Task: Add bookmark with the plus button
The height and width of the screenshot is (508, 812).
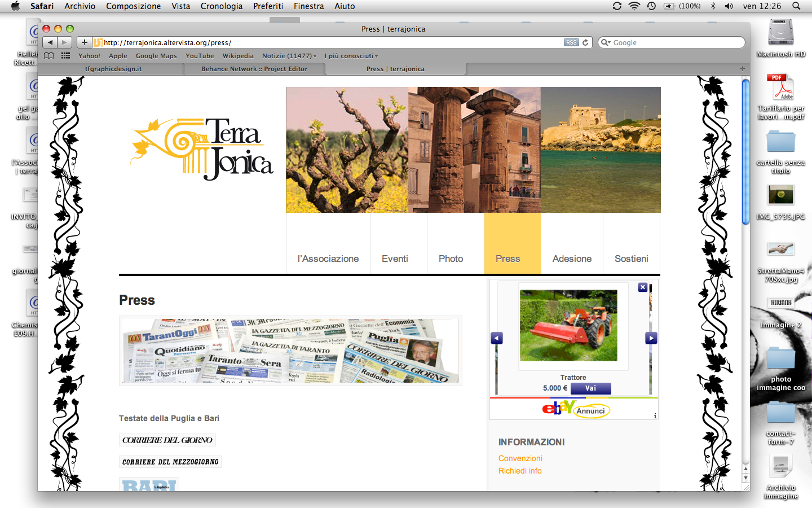Action: pyautogui.click(x=85, y=42)
